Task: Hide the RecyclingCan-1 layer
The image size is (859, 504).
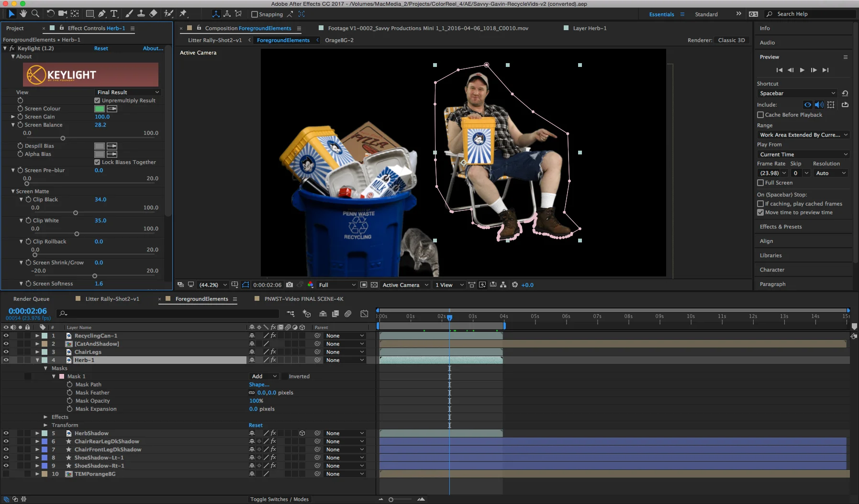Action: click(x=6, y=336)
